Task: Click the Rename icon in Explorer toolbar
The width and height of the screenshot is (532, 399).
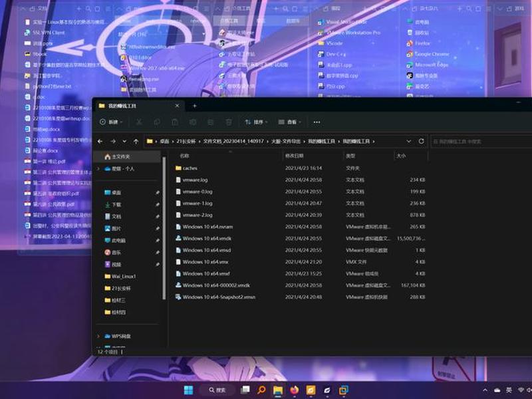Action: tap(193, 122)
